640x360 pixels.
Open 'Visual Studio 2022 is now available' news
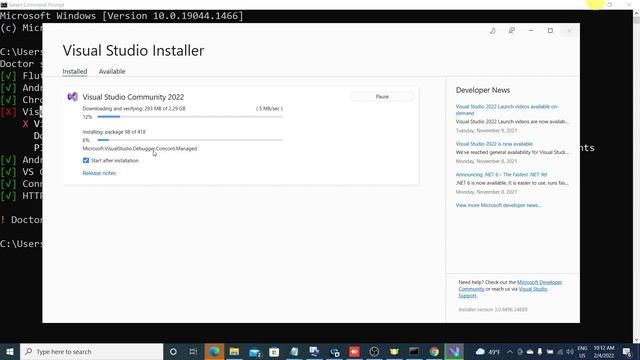pyautogui.click(x=494, y=144)
